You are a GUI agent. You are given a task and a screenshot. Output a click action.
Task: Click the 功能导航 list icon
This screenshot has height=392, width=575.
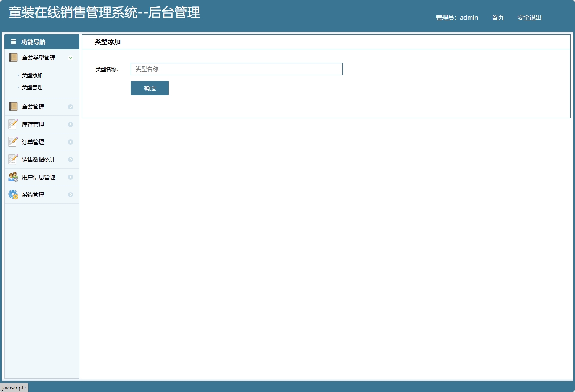point(12,42)
